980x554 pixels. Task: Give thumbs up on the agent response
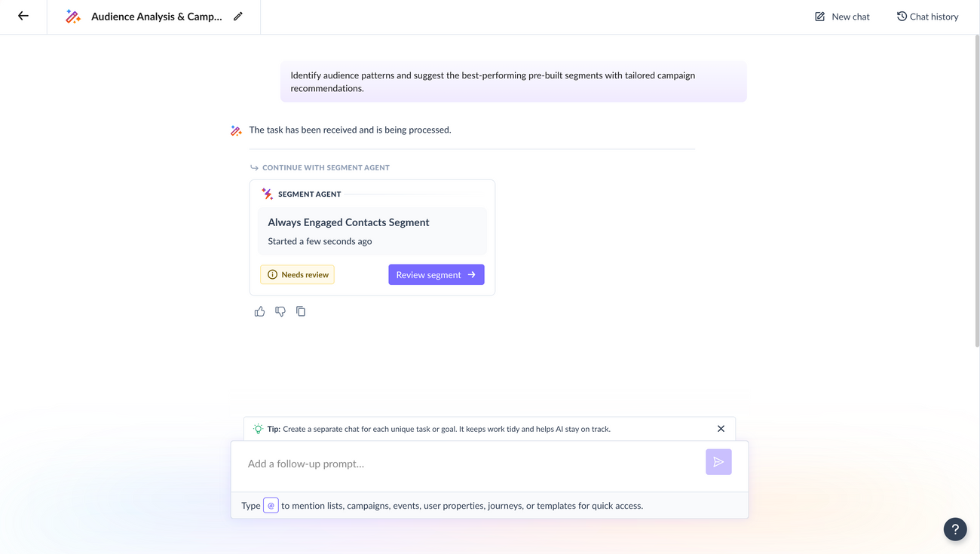coord(259,311)
